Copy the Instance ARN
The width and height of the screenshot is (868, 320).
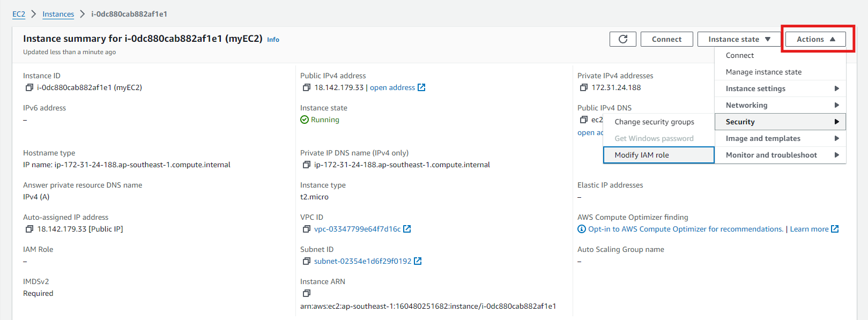(x=307, y=293)
